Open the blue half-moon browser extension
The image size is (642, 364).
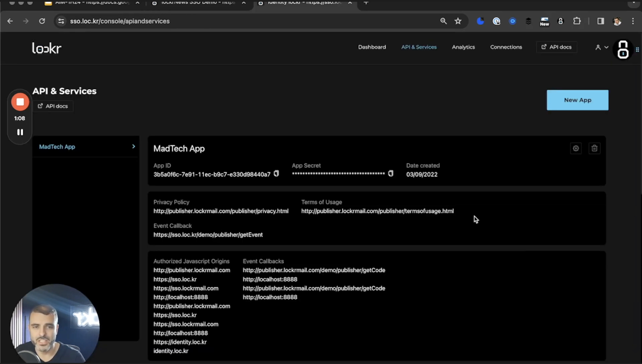(x=480, y=21)
